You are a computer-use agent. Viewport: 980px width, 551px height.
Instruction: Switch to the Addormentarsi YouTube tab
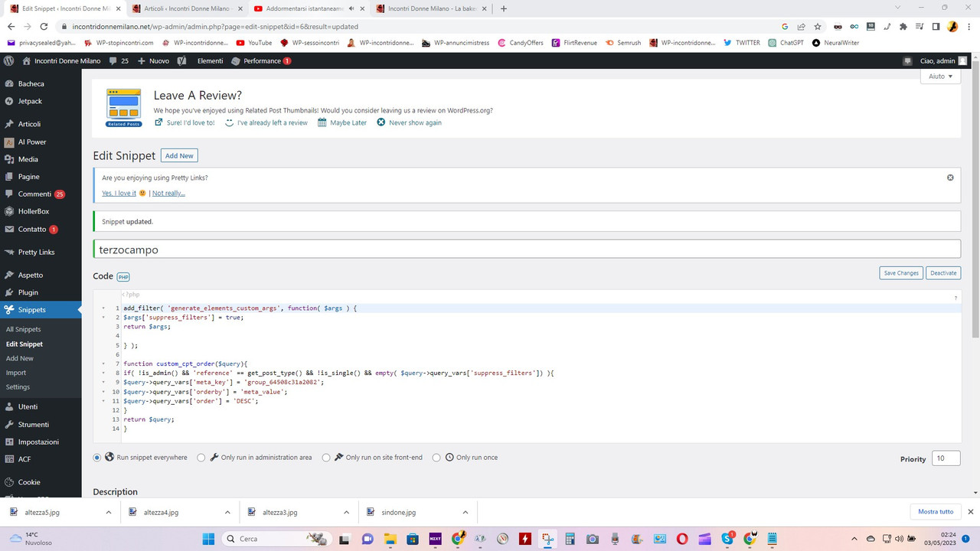tap(307, 8)
